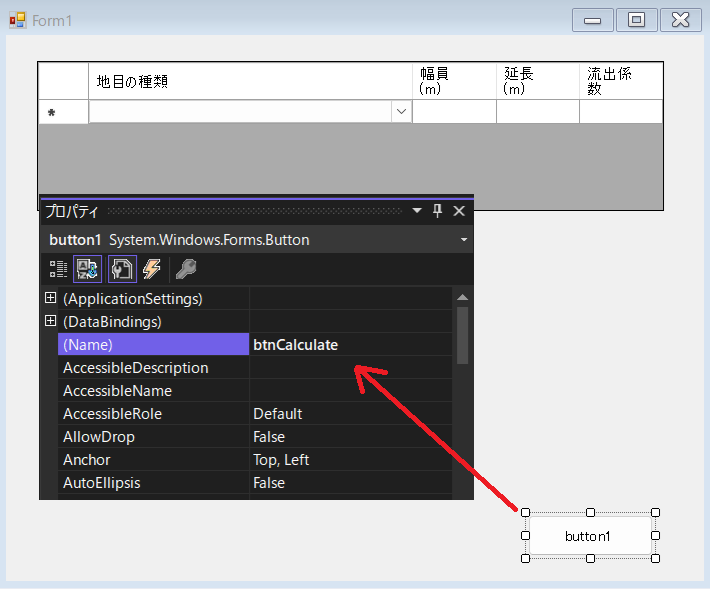Expand the (ApplicationSettings) property node
Screen dimensions: 710x589
[x=50, y=298]
